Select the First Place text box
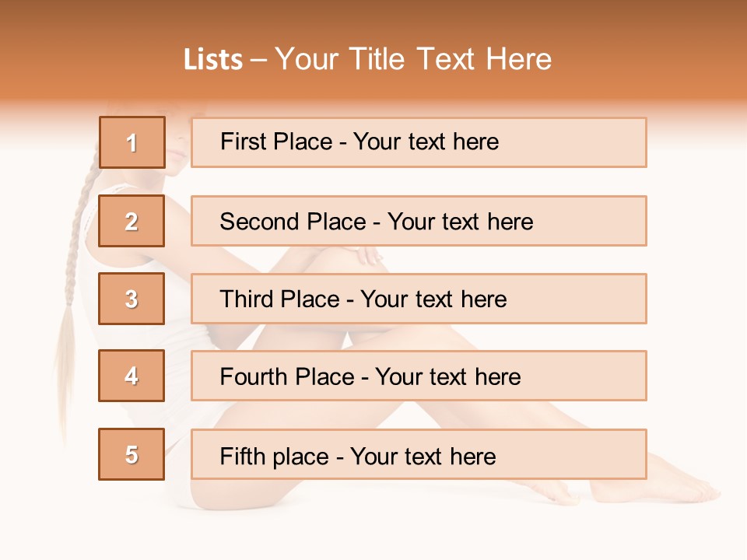The image size is (747, 560). pyautogui.click(x=419, y=142)
